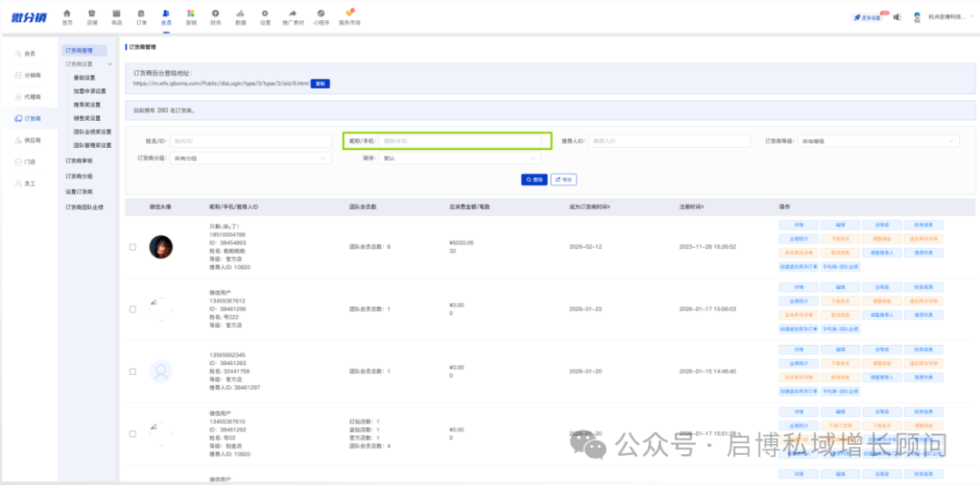Tick the checkbox for the first distributor row
The image size is (980, 485).
click(133, 247)
